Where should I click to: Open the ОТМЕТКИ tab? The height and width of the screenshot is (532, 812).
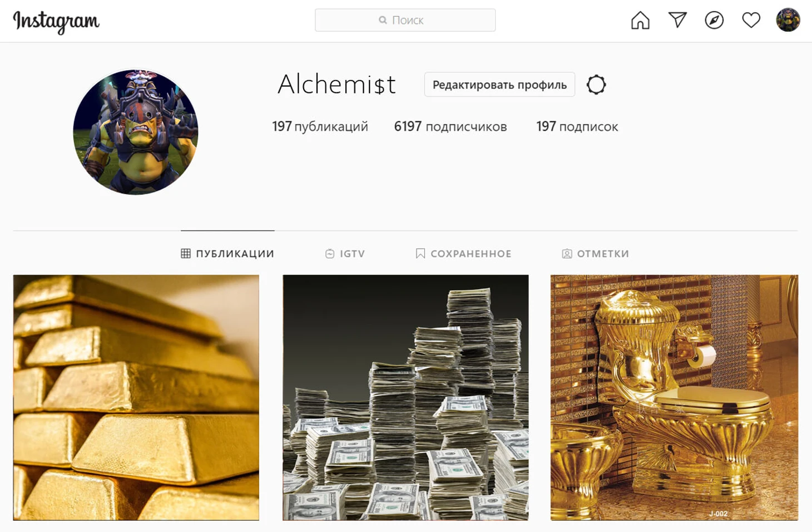pos(595,254)
